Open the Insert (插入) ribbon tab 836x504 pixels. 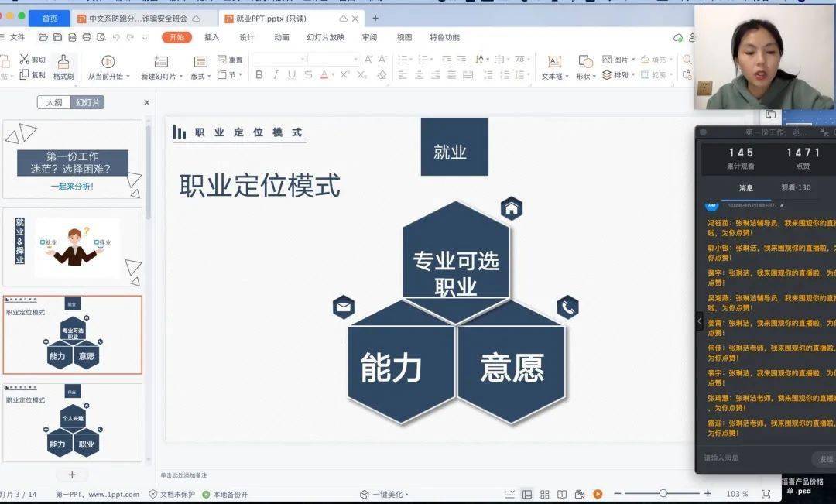211,37
